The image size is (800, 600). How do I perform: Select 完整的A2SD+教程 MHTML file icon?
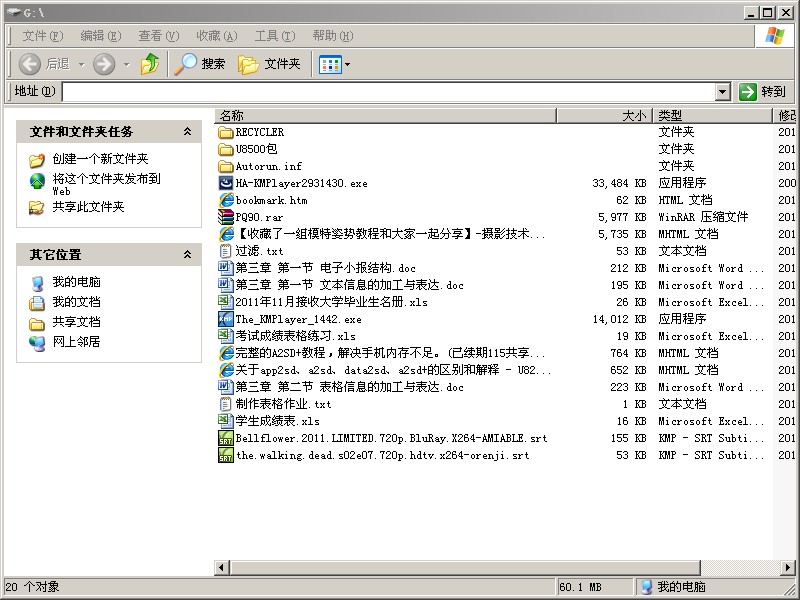click(x=226, y=353)
